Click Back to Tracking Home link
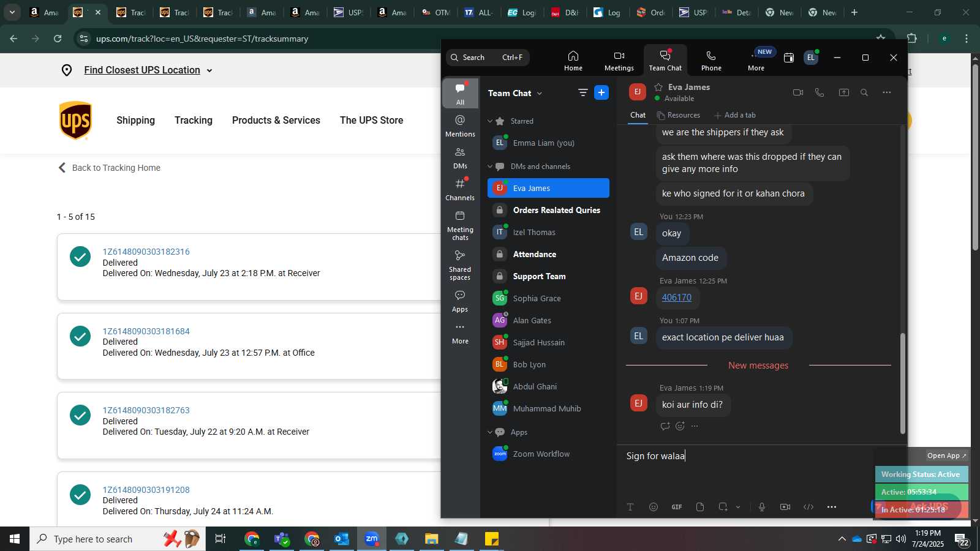 109,168
